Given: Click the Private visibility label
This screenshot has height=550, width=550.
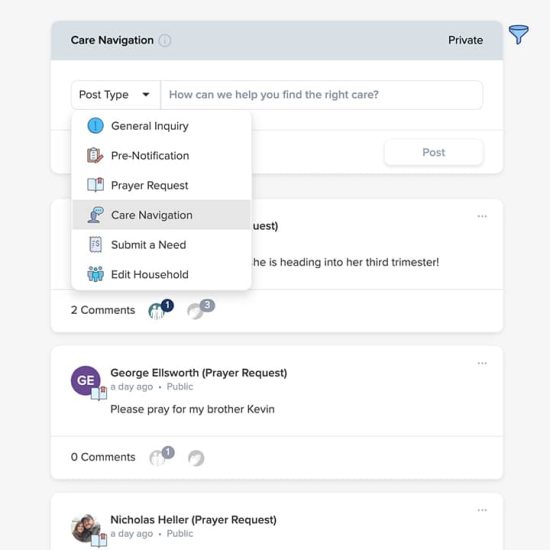Looking at the screenshot, I should click(465, 40).
